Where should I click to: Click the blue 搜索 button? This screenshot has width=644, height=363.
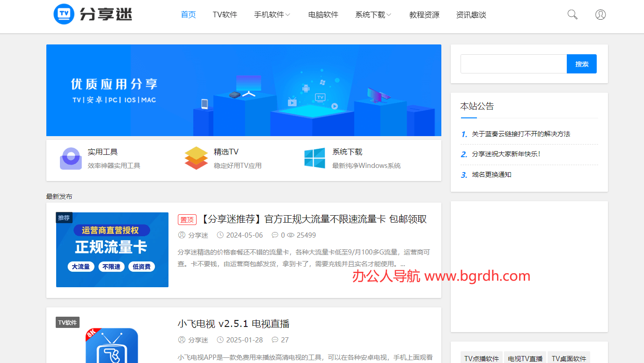coord(582,64)
